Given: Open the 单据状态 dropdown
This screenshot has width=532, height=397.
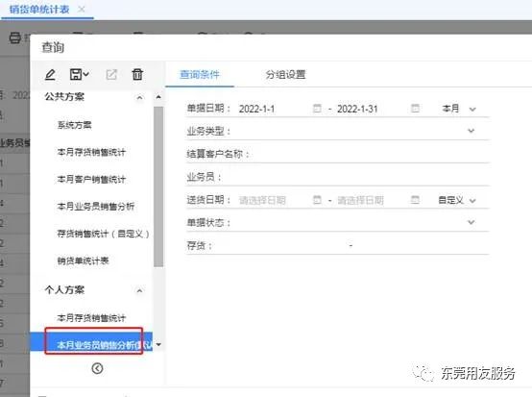Looking at the screenshot, I should (x=471, y=222).
